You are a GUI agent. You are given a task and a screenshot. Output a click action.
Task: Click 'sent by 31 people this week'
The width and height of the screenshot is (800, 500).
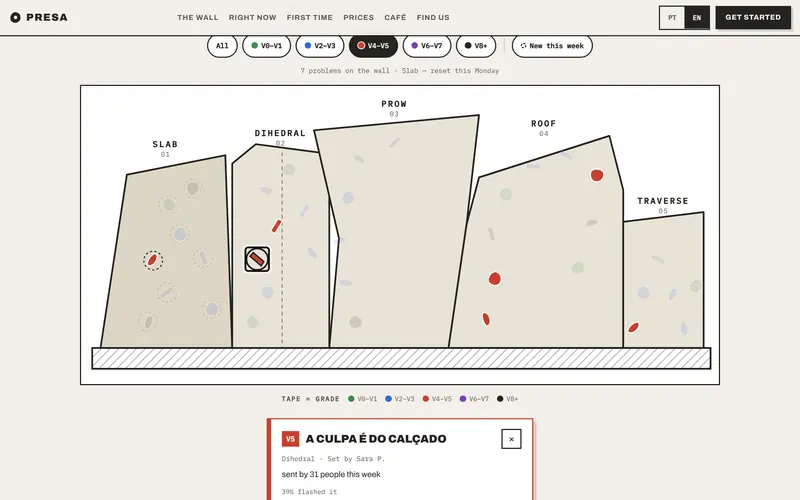(x=331, y=474)
